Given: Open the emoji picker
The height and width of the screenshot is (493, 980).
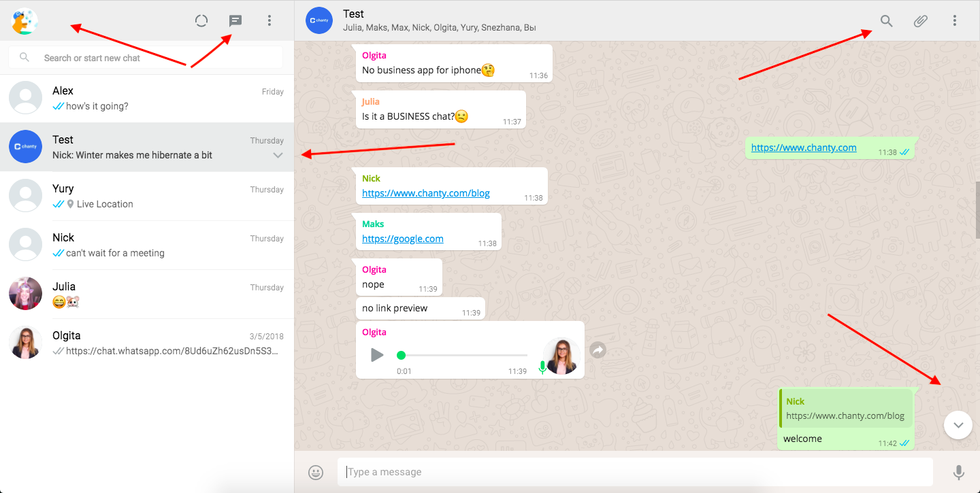Looking at the screenshot, I should [315, 471].
